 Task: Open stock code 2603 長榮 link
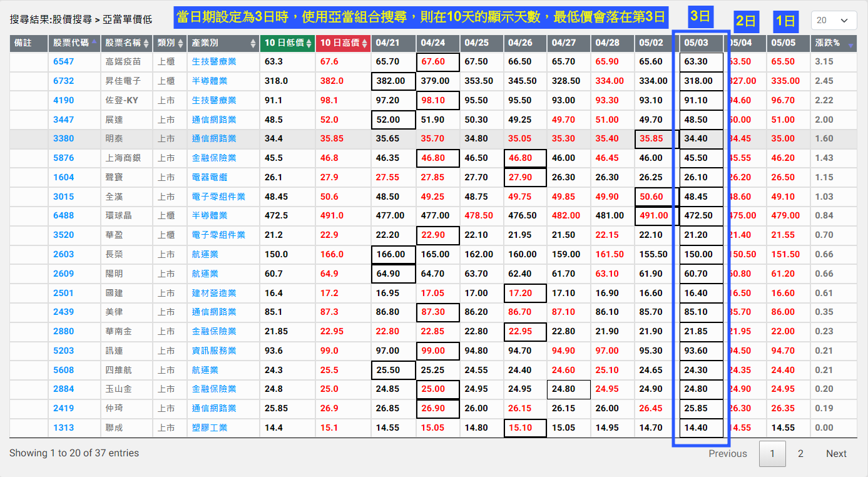tap(63, 254)
